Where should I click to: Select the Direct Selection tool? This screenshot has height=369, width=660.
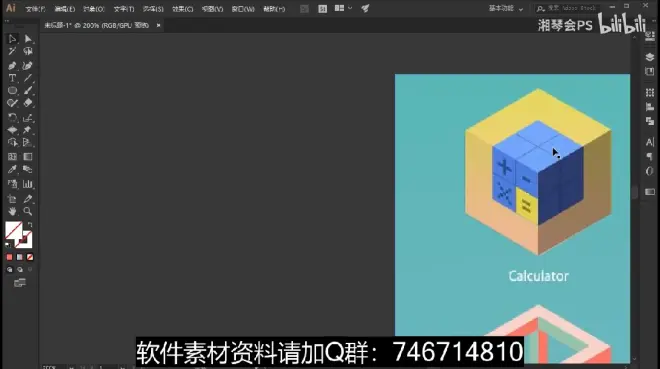(28, 39)
